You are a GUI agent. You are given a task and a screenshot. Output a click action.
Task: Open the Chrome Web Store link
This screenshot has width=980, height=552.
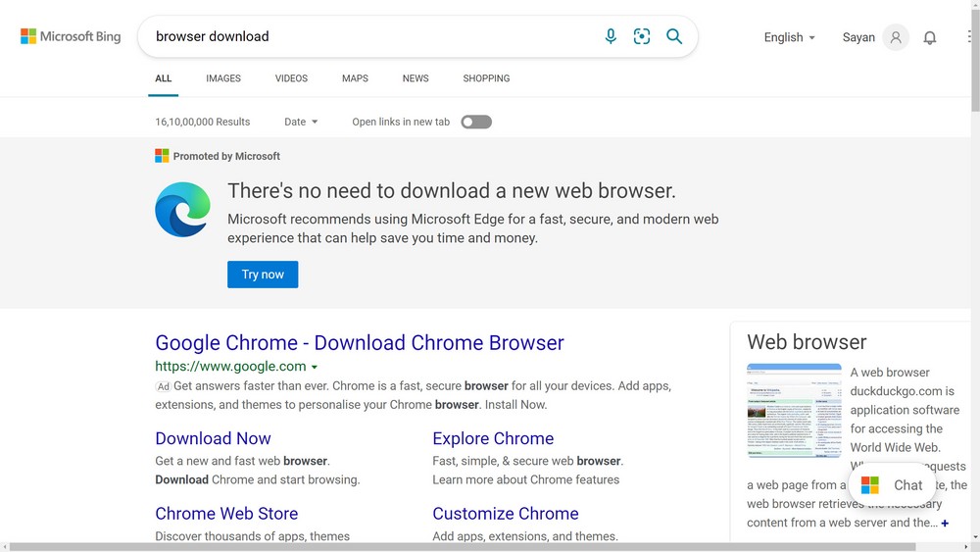[x=226, y=513]
